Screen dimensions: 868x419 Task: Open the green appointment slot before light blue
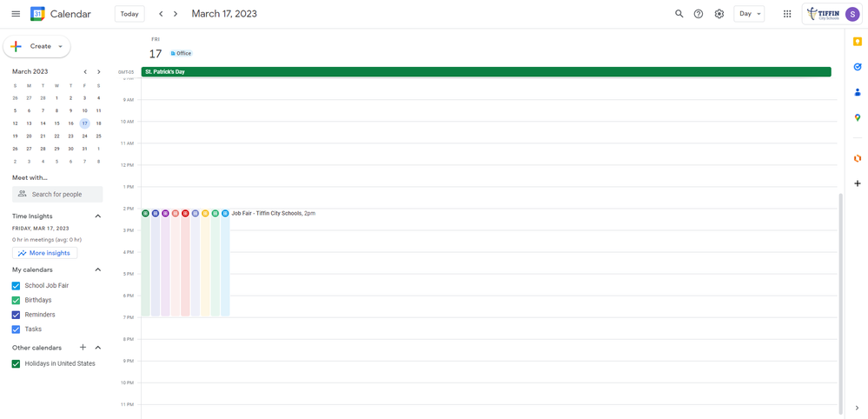215,263
